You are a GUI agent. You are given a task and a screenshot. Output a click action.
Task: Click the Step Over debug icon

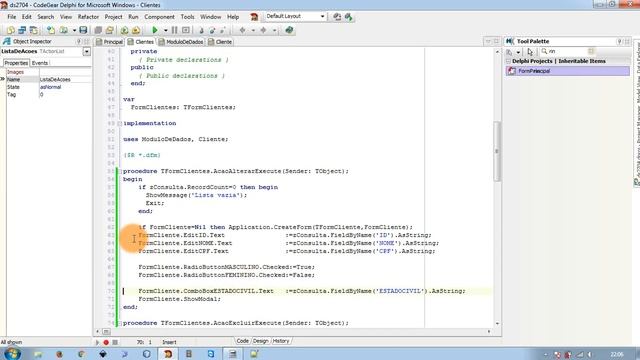pyautogui.click(x=212, y=30)
